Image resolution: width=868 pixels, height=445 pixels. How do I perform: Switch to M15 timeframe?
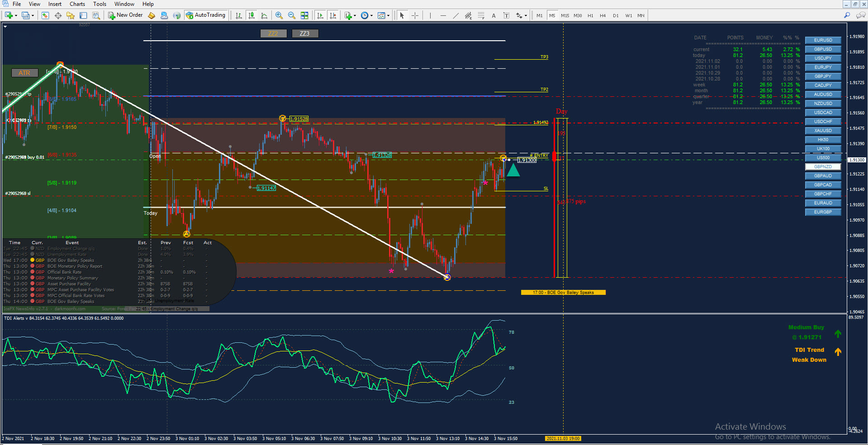565,15
